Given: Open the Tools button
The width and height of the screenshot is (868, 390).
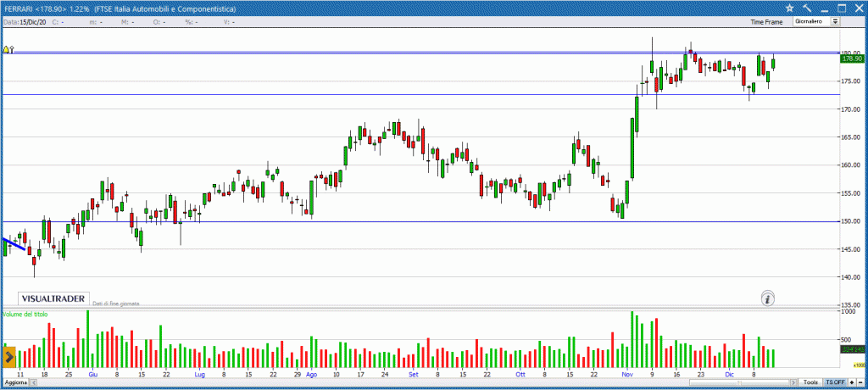Looking at the screenshot, I should click(x=811, y=383).
